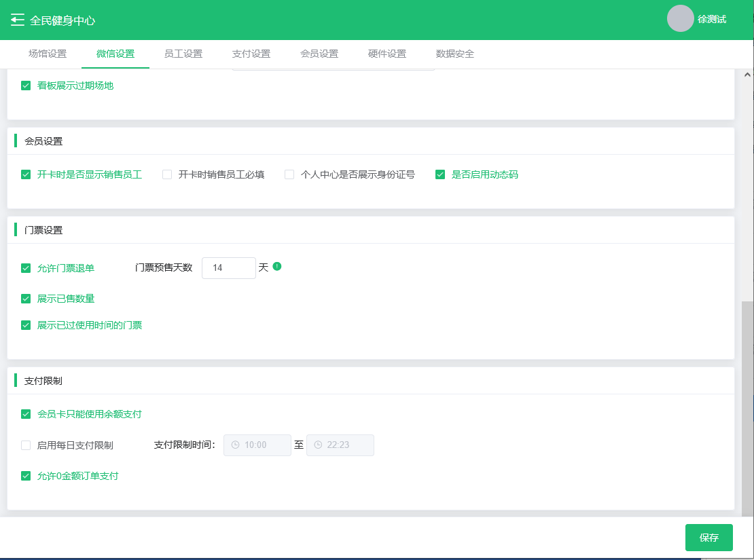
Task: Toggle 看板展示过期场地 checkbox
Action: [26, 86]
